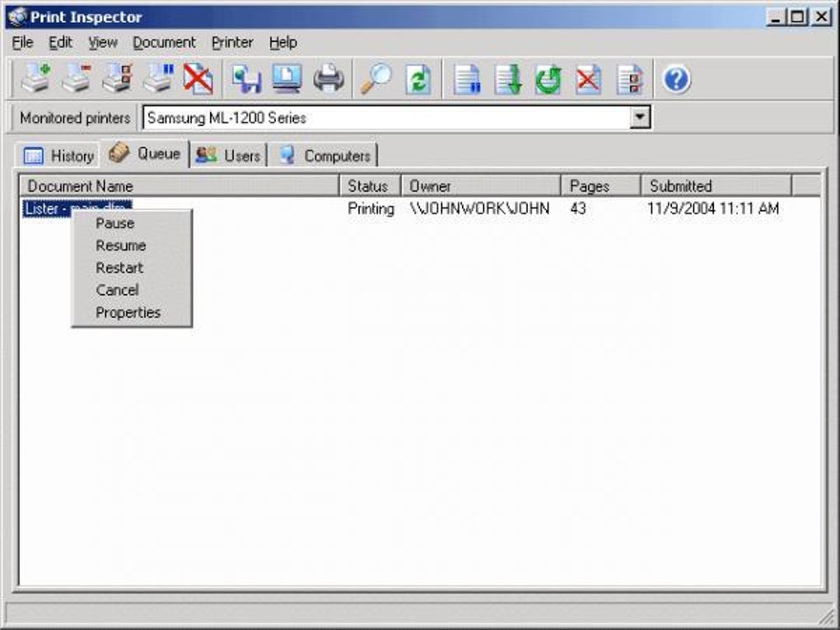Click the green Refresh icon
The image size is (840, 630).
[418, 79]
